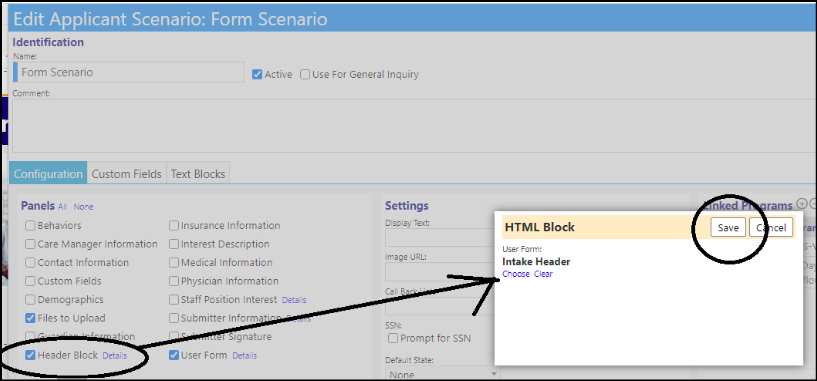Screen dimensions: 817x381
Task: Select None panels link
Action: pyautogui.click(x=83, y=207)
